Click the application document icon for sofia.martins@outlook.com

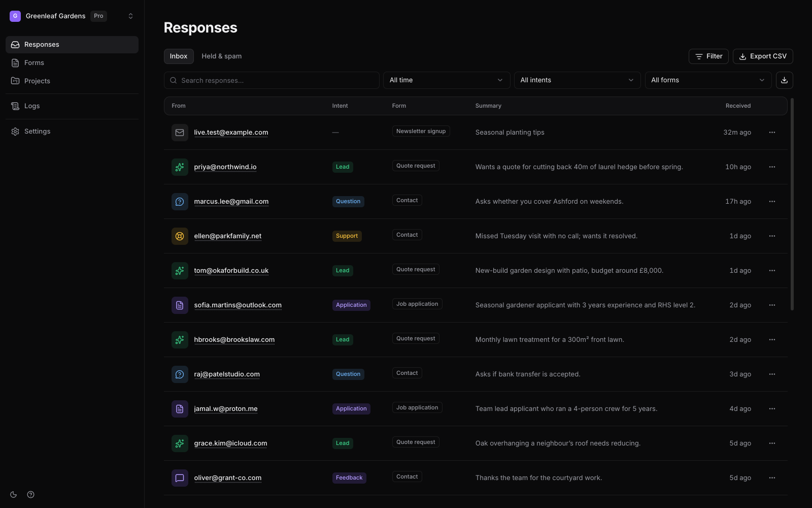point(180,305)
